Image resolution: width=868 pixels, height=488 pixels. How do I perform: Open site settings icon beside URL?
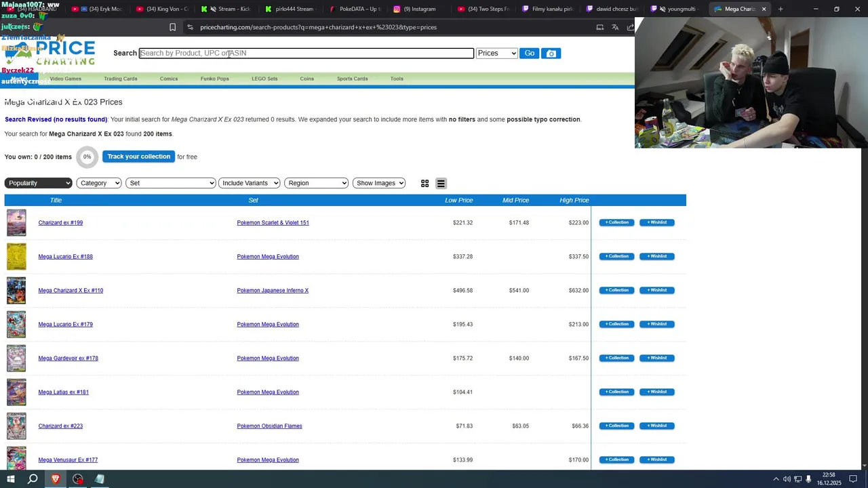[x=191, y=27]
